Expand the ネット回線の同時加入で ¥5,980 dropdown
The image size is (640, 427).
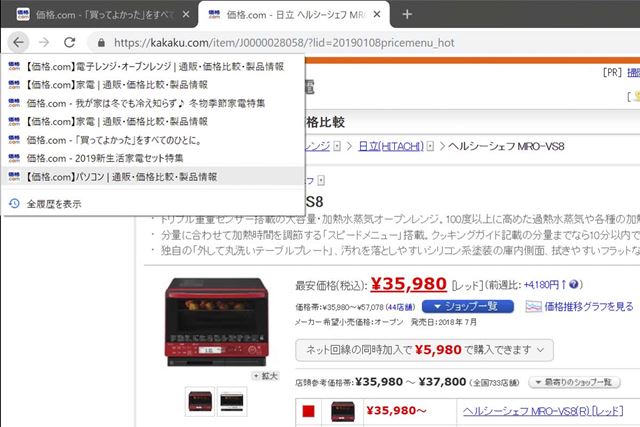pos(424,350)
